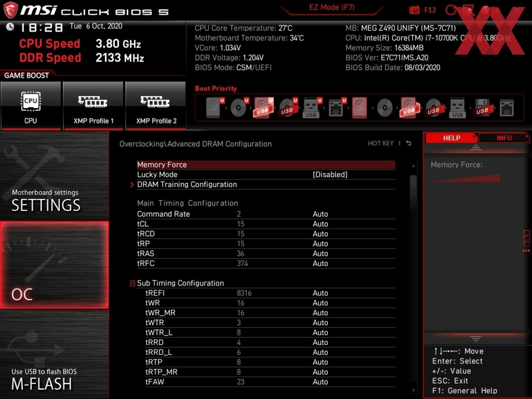Select the Memory Force row
This screenshot has height=399, width=532.
click(x=266, y=165)
